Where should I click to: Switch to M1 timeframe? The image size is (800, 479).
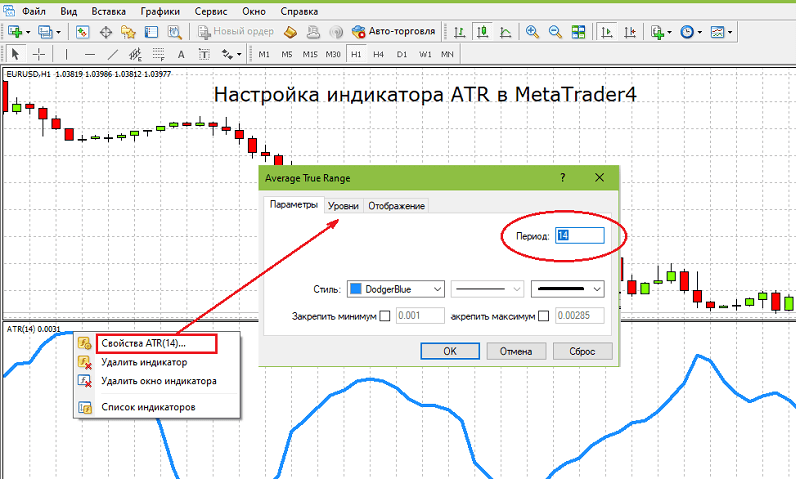click(264, 54)
